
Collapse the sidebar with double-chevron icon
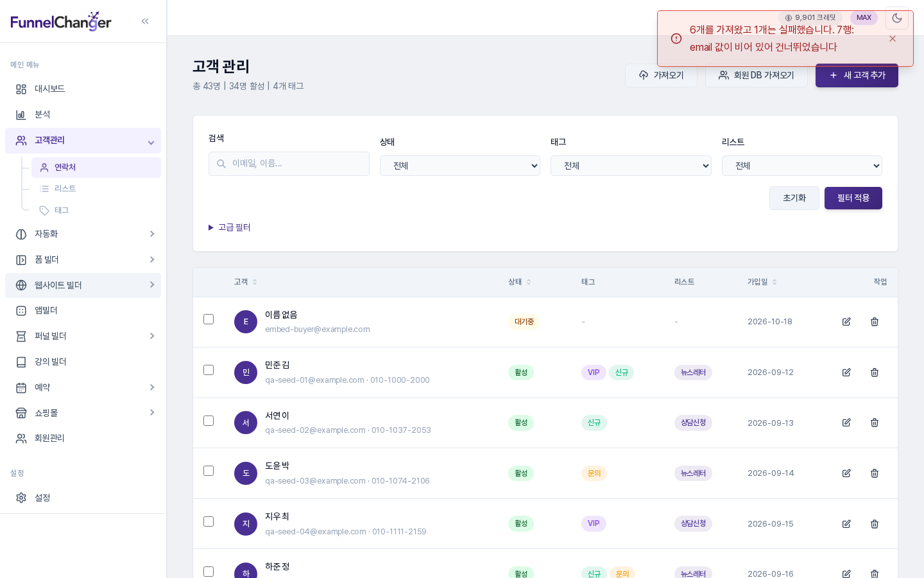pyautogui.click(x=145, y=21)
